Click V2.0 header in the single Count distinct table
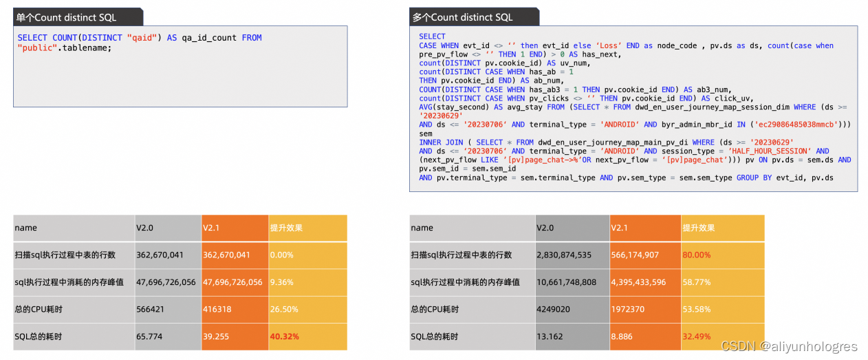Image resolution: width=868 pixels, height=360 pixels. pyautogui.click(x=167, y=228)
